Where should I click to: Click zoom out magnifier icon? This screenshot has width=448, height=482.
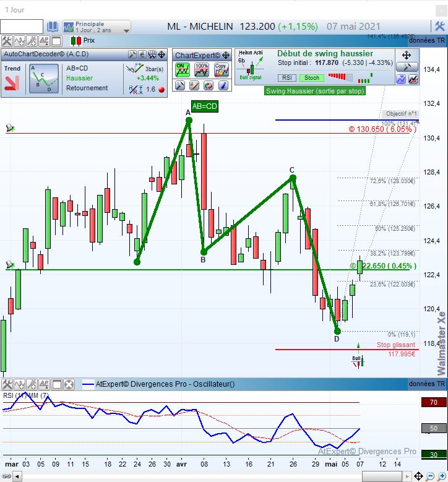pyautogui.click(x=430, y=476)
